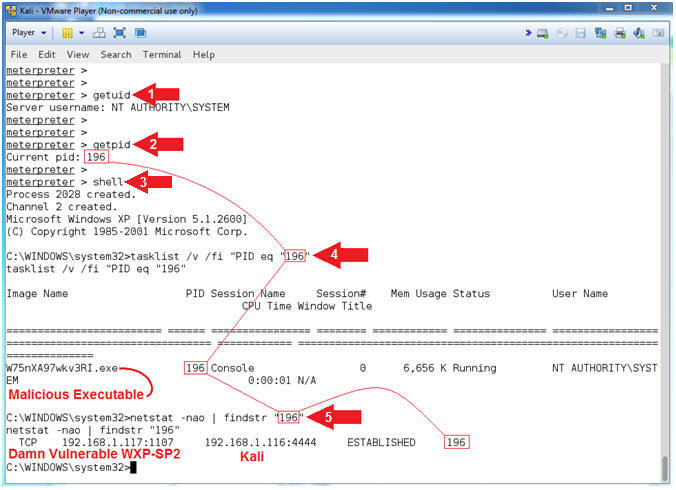Click the '192.168.1.116:4444' remote address
Image resolution: width=676 pixels, height=490 pixels.
tap(260, 443)
